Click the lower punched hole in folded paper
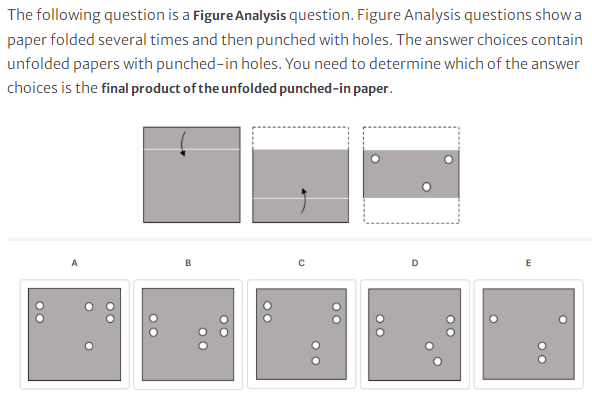The image size is (592, 397). click(x=426, y=187)
